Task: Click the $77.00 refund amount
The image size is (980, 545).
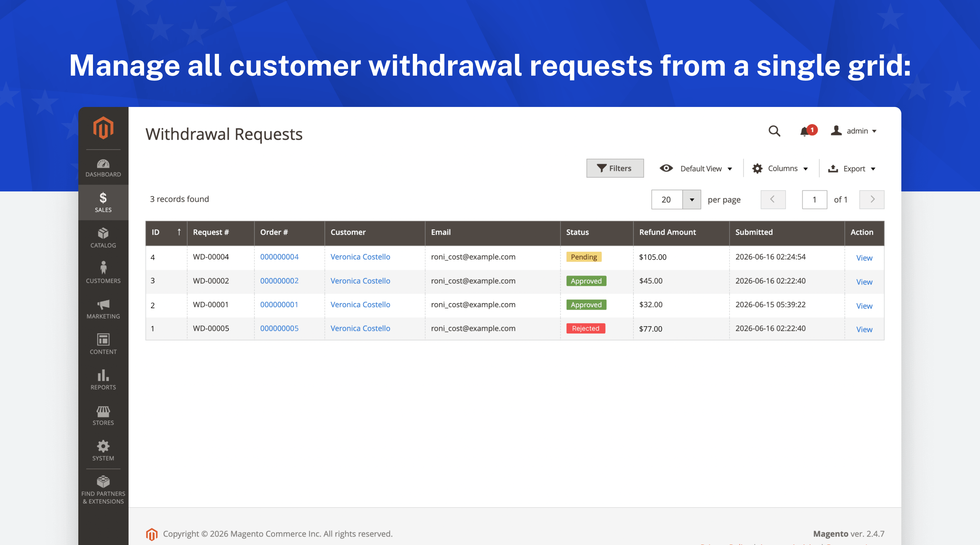Action: tap(650, 329)
